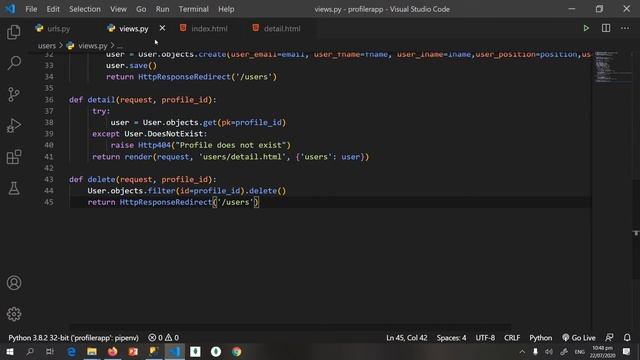Start Go Live server
This screenshot has width=640, height=360.
point(579,338)
